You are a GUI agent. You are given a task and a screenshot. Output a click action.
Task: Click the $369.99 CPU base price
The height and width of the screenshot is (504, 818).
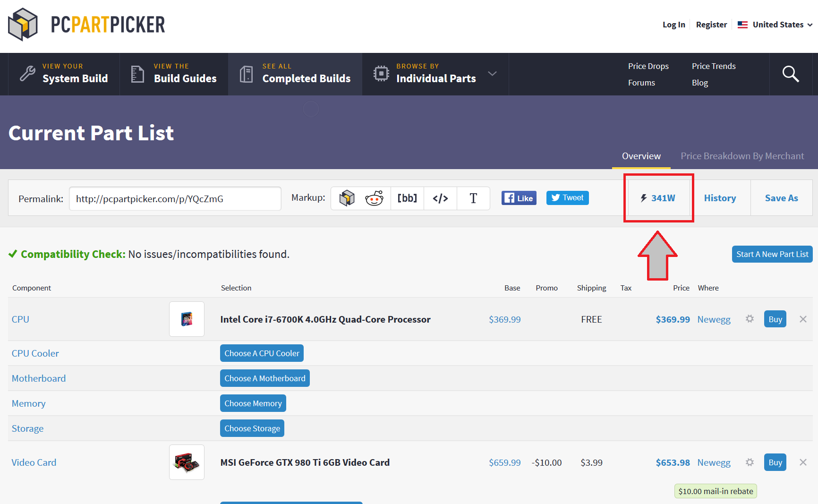coord(505,319)
